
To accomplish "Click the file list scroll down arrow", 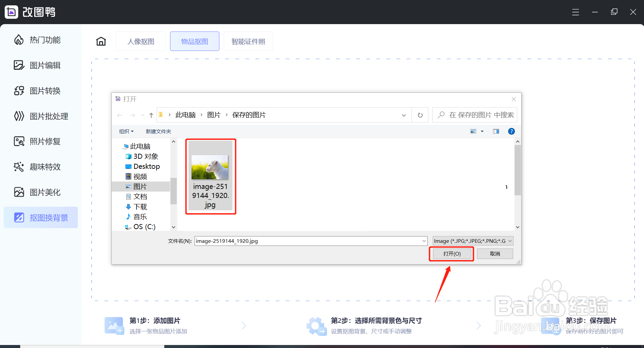I will [x=518, y=227].
